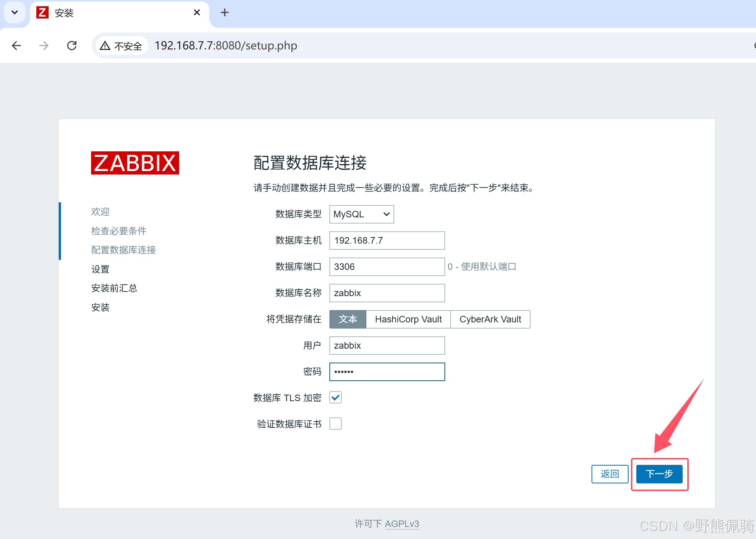Choose CyberArk Vault credential storage

(x=490, y=319)
